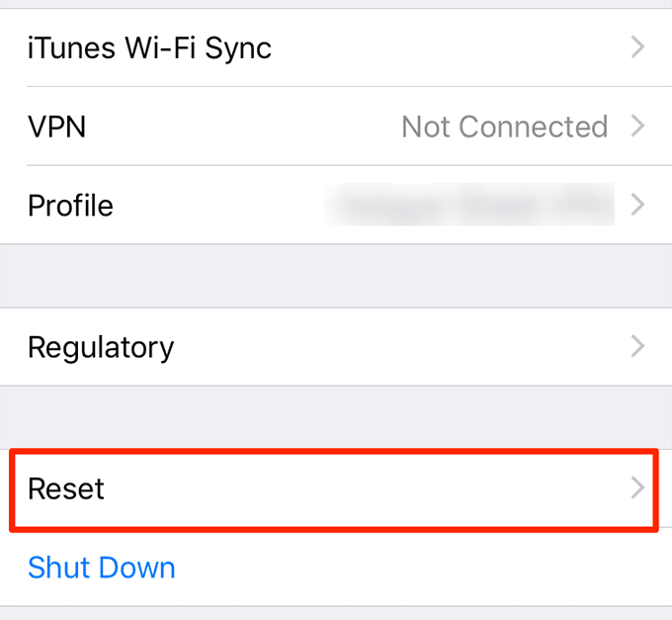Tap the chevron beside Reset
This screenshot has width=672, height=620.
point(637,488)
